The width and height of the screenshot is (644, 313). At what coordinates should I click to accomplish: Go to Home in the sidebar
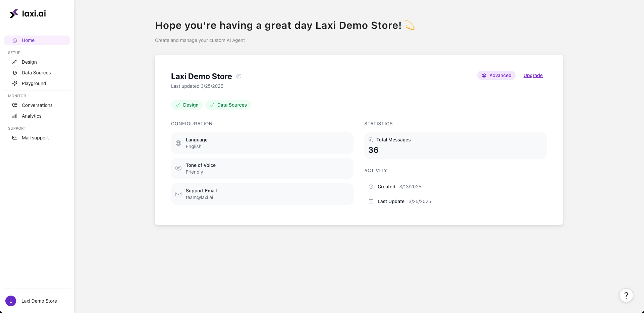point(28,40)
